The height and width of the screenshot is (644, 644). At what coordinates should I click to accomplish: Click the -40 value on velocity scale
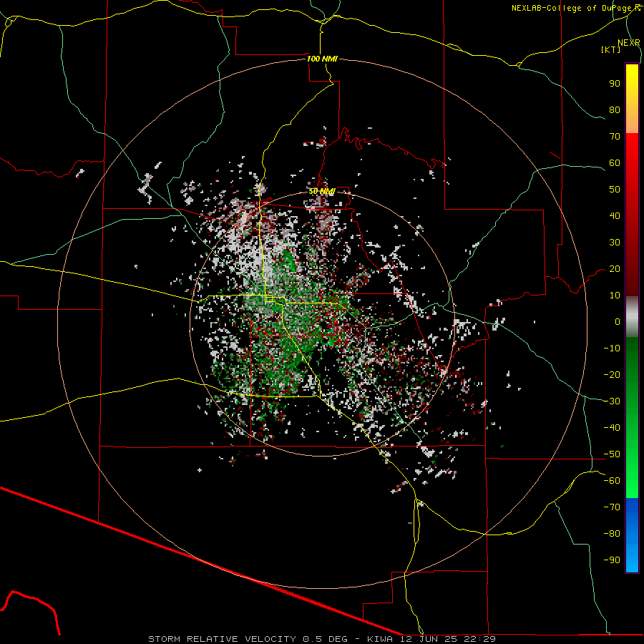pyautogui.click(x=612, y=428)
